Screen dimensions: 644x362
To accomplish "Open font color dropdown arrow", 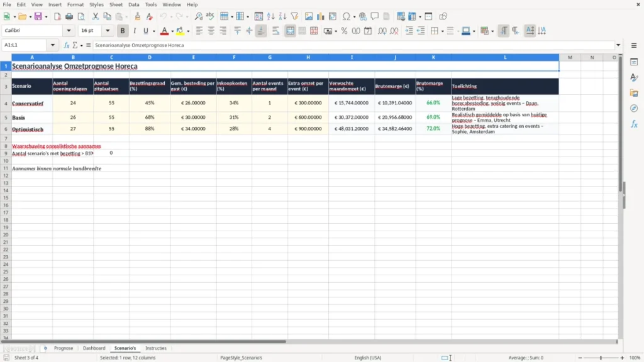I will tap(172, 31).
